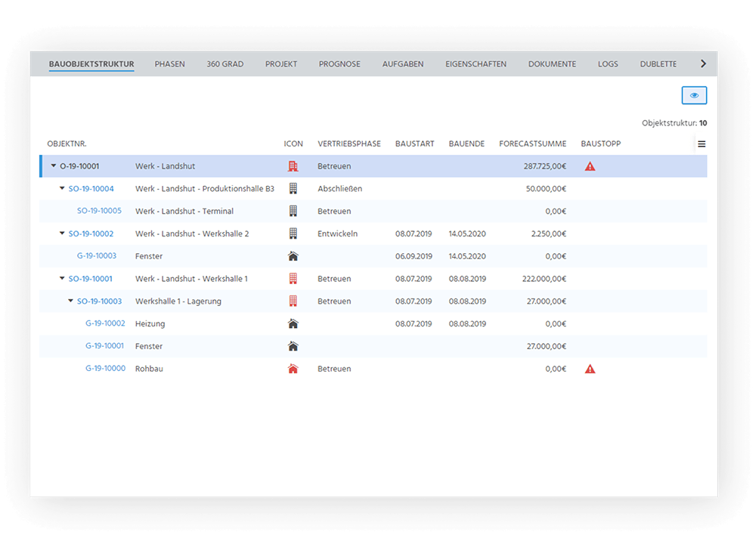Open object link G-19-10003
The width and height of the screenshot is (756, 544).
(97, 256)
